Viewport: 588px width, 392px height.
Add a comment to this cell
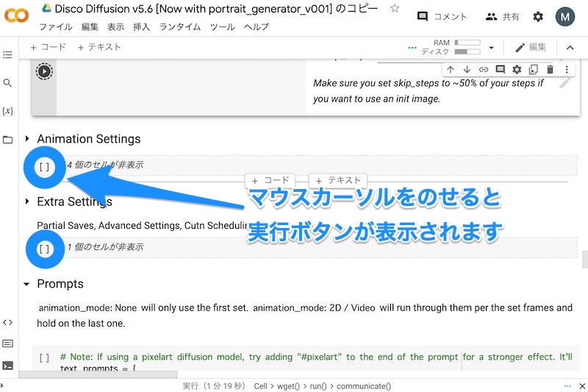click(501, 69)
